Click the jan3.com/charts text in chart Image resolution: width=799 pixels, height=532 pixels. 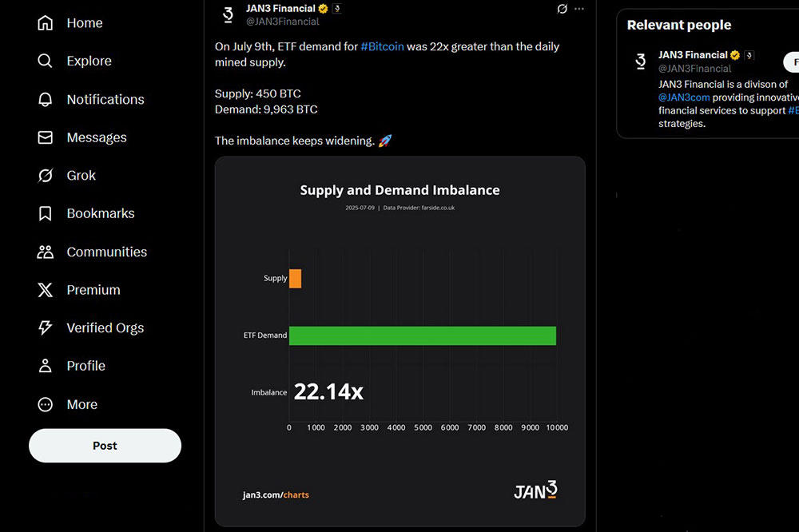(276, 494)
